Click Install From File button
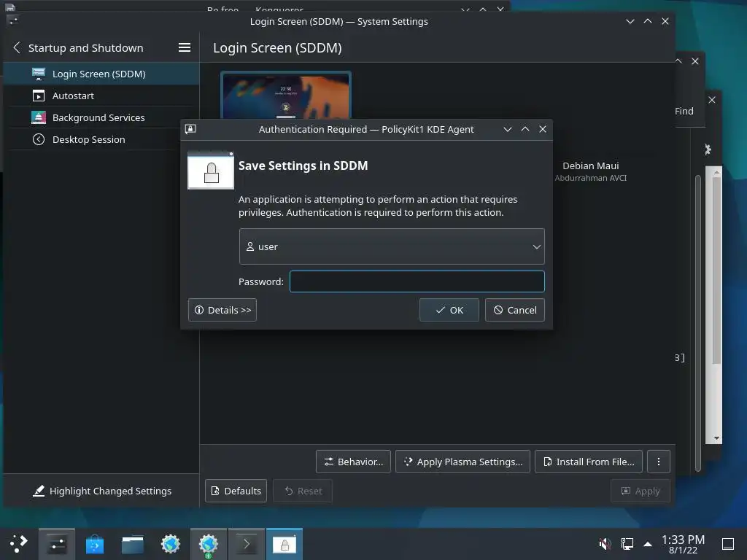The image size is (747, 560). tap(589, 462)
